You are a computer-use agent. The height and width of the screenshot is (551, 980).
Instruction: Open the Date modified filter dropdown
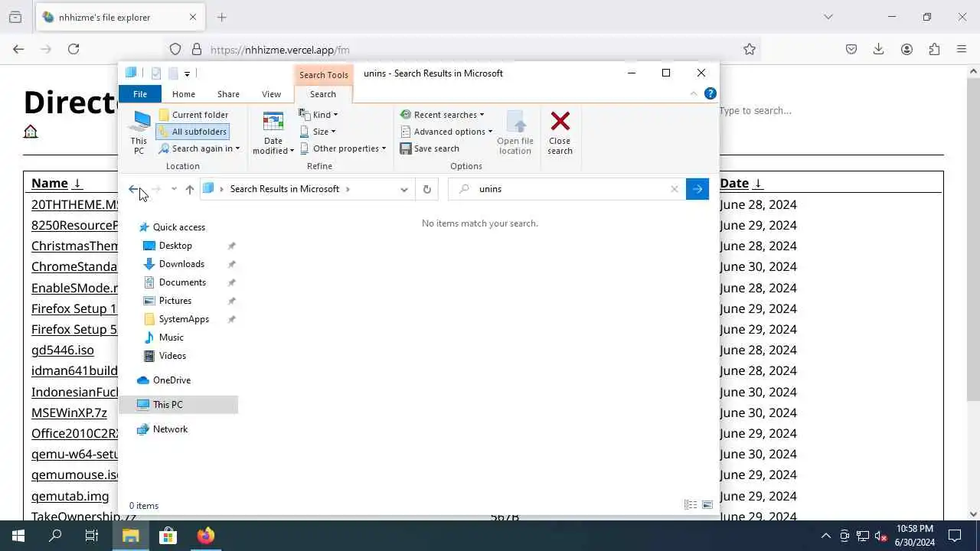click(273, 133)
